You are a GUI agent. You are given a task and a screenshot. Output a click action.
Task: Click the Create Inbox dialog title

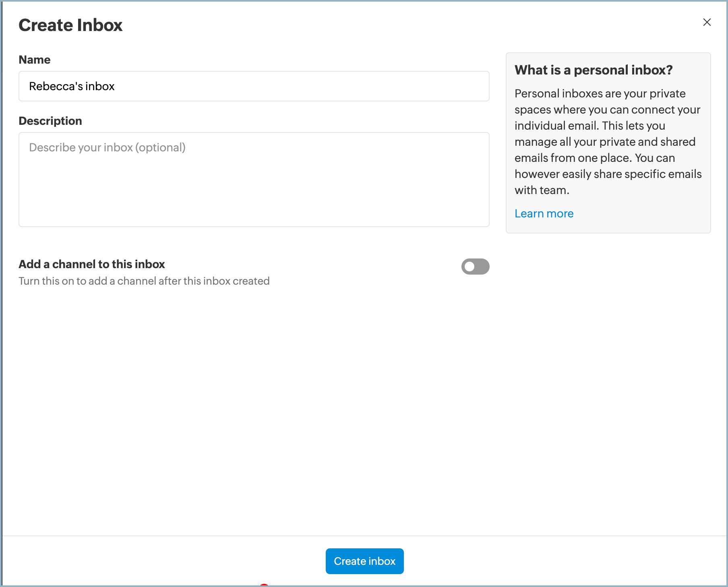click(x=70, y=25)
